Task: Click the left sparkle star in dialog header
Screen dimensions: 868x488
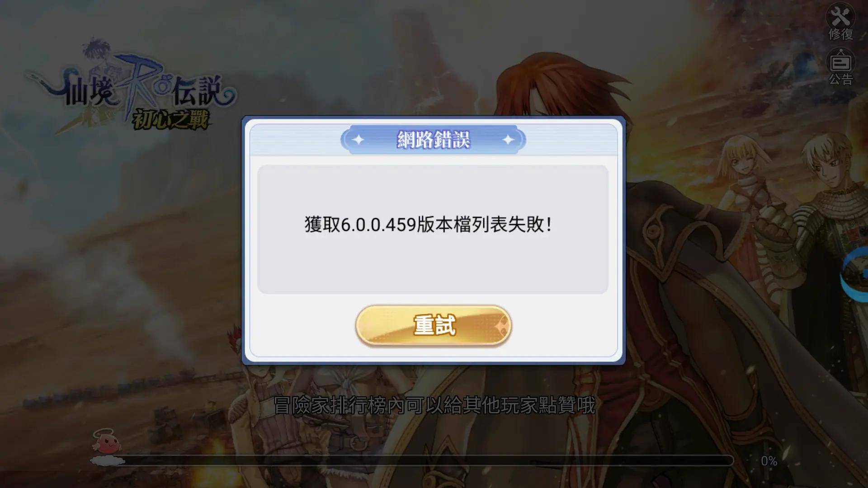Action: click(x=358, y=140)
